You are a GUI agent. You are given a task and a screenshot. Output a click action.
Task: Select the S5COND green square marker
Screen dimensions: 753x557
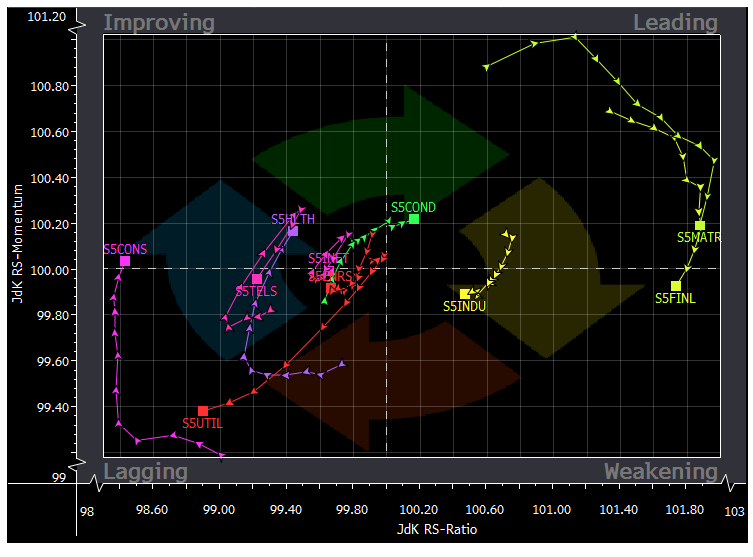[x=414, y=219]
